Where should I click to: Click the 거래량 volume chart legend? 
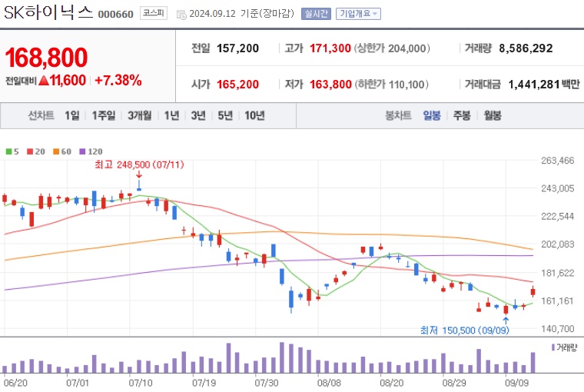[x=564, y=347]
